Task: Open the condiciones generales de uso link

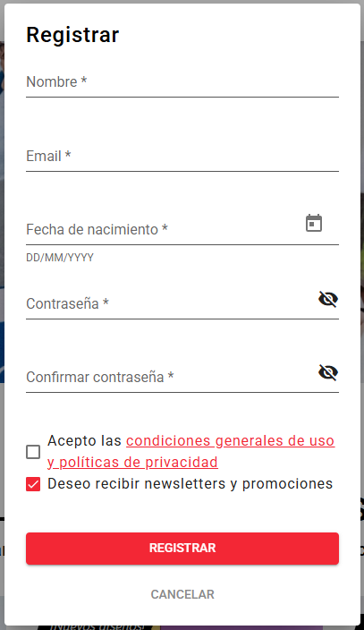Action: tap(230, 441)
